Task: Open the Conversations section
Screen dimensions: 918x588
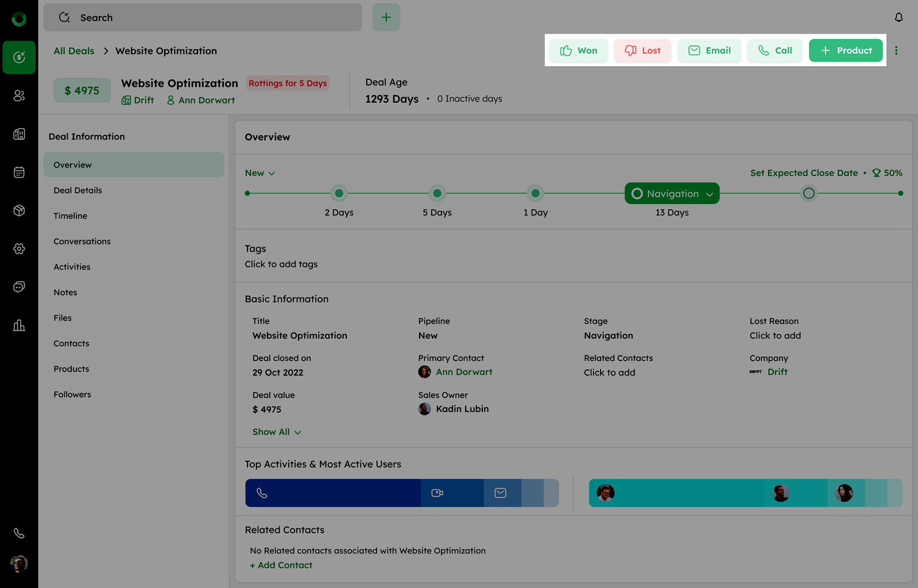Action: tap(82, 241)
